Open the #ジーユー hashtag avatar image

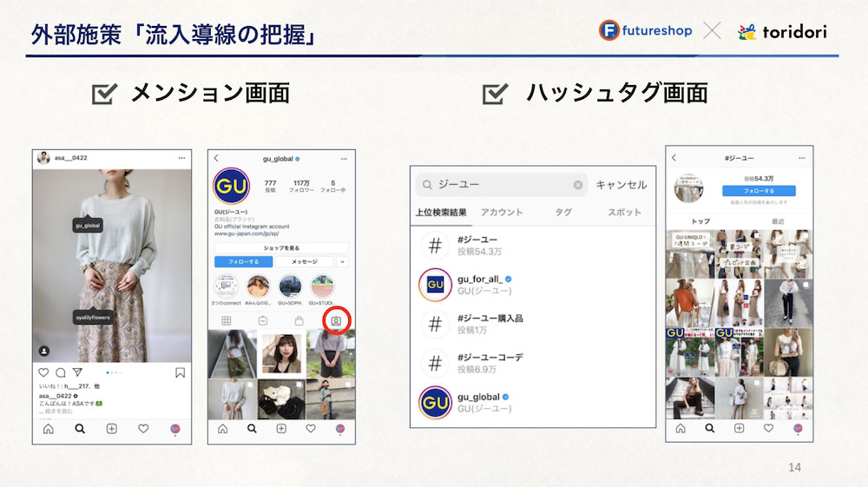tap(688, 188)
